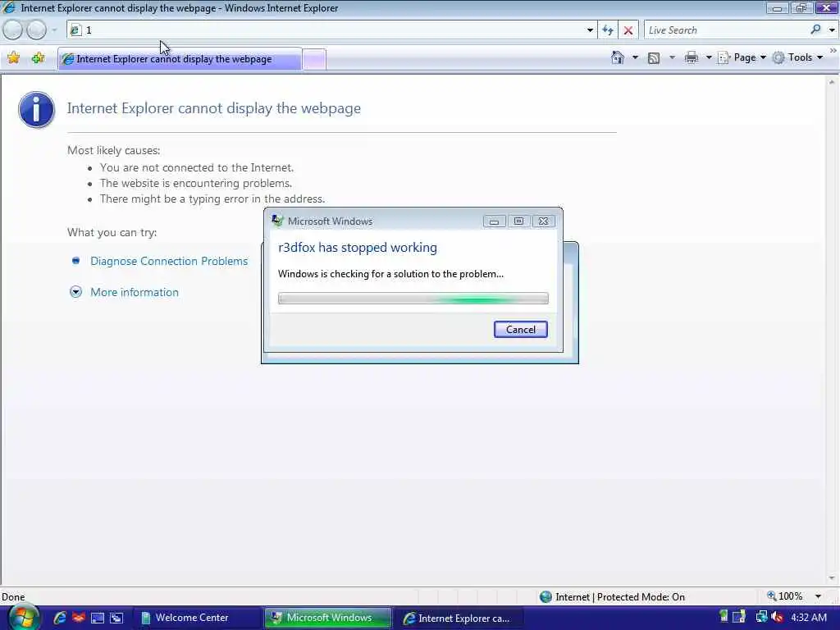Screen dimensions: 840x630
Task: Click Switch between windows Quick Launch icon
Action: pos(116,619)
